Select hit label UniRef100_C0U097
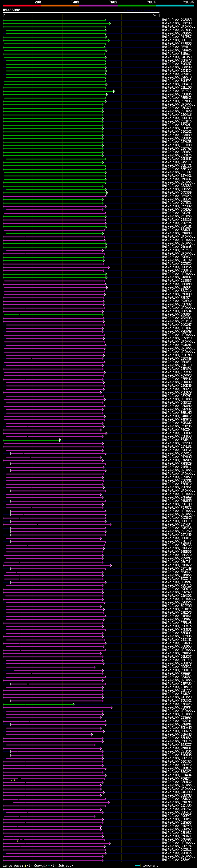This screenshot has width=197, height=868. (177, 839)
